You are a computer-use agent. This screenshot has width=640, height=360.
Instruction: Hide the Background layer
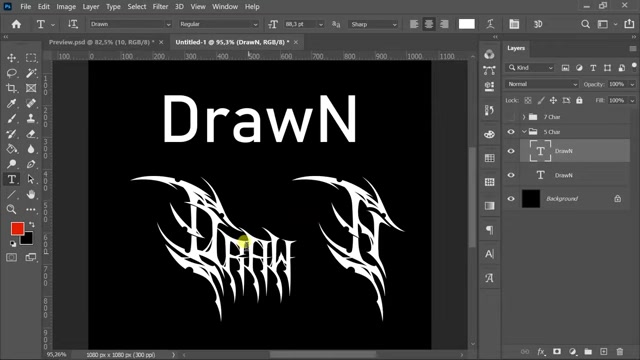(x=511, y=199)
